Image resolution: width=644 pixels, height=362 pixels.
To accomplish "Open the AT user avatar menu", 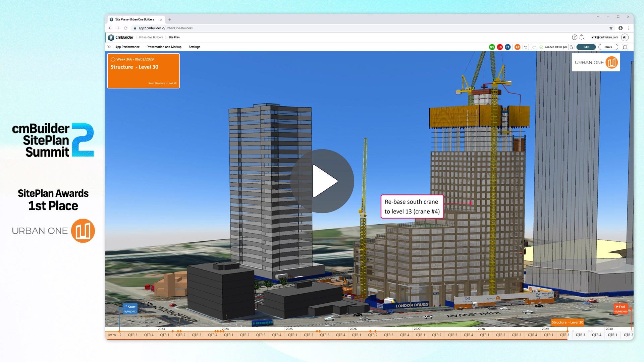I will 625,37.
